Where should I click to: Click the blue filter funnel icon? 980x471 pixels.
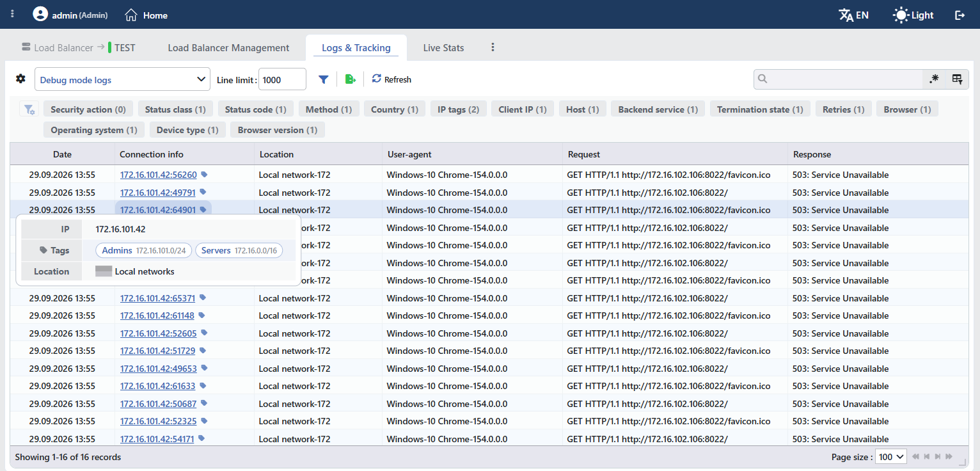pos(324,79)
